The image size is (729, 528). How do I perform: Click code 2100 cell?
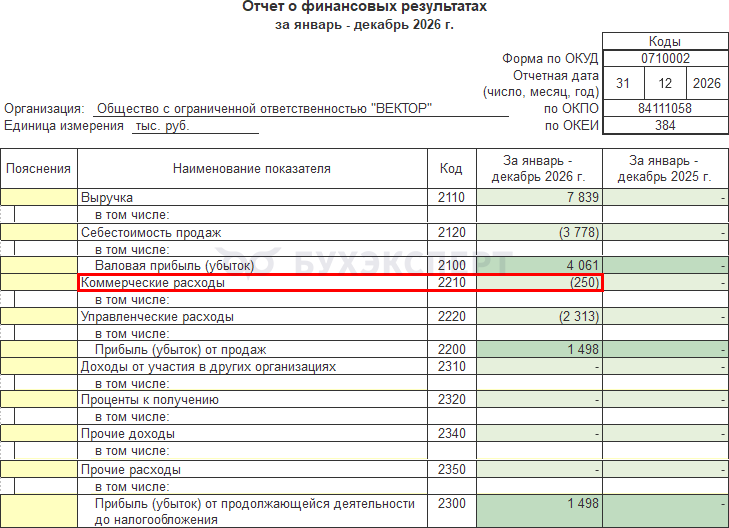(x=452, y=265)
